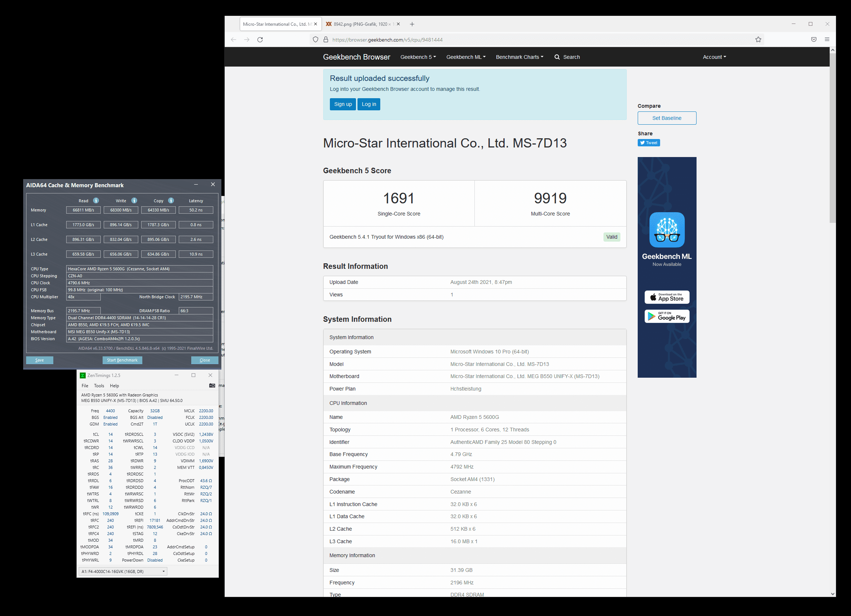Bookmark this page with the star icon
This screenshot has height=616, width=851.
pos(758,40)
